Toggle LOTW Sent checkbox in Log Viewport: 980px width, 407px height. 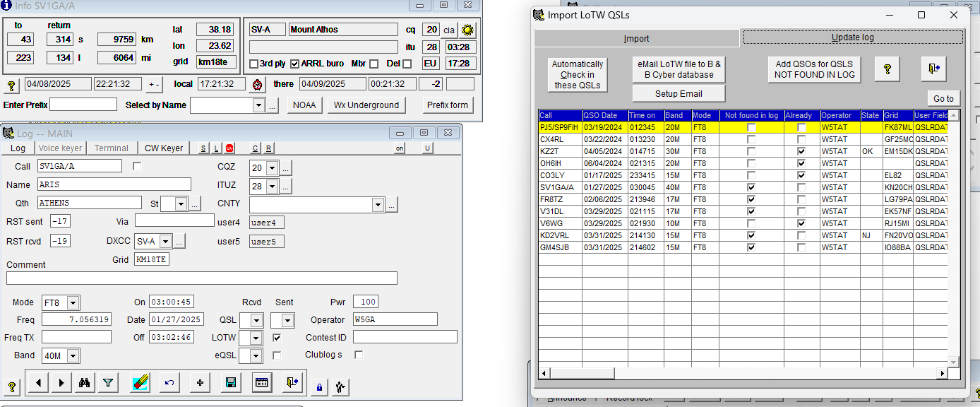point(277,338)
